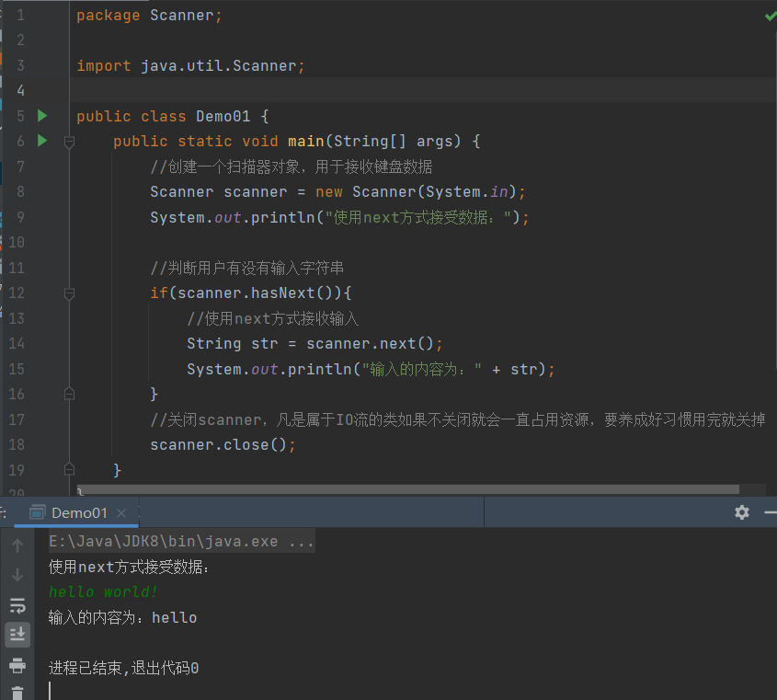Click the Down the stack trace arrow
This screenshot has width=777, height=700.
[17, 575]
